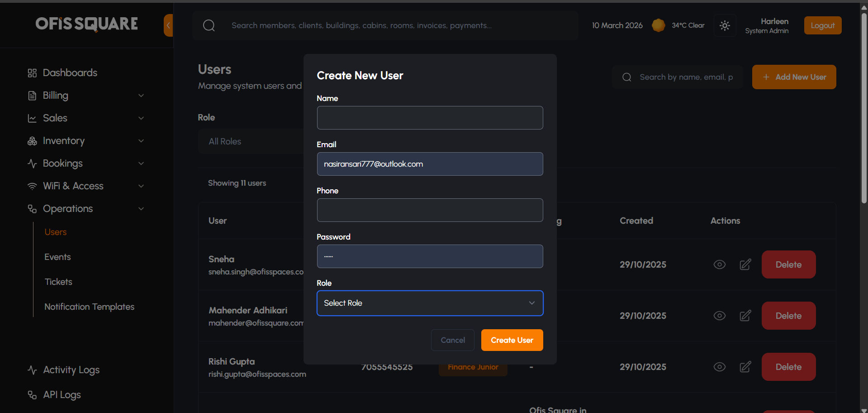Click the edit pencil icon for Sneha

745,264
